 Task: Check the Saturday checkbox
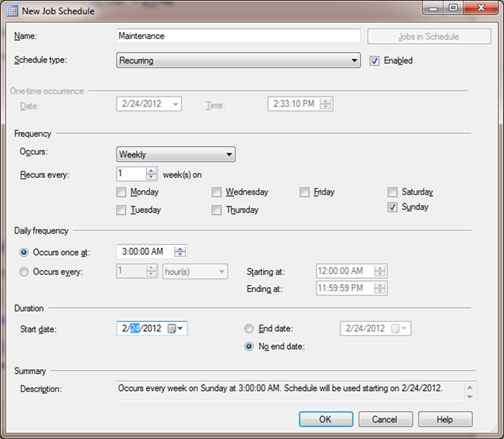click(392, 192)
